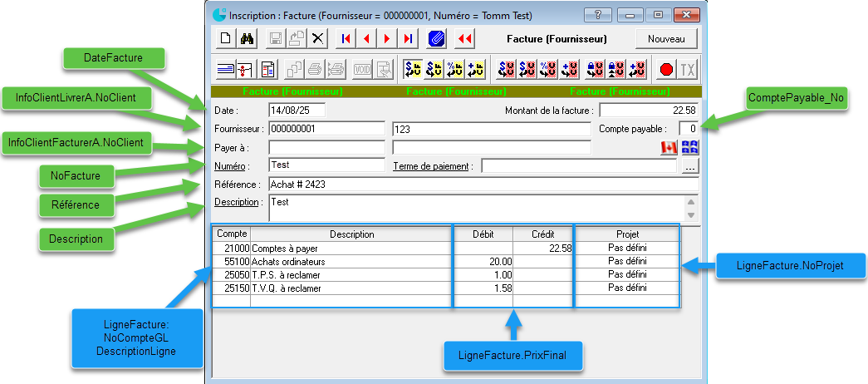The width and height of the screenshot is (868, 384).
Task: Select the Quebec flag tax icon
Action: [689, 147]
